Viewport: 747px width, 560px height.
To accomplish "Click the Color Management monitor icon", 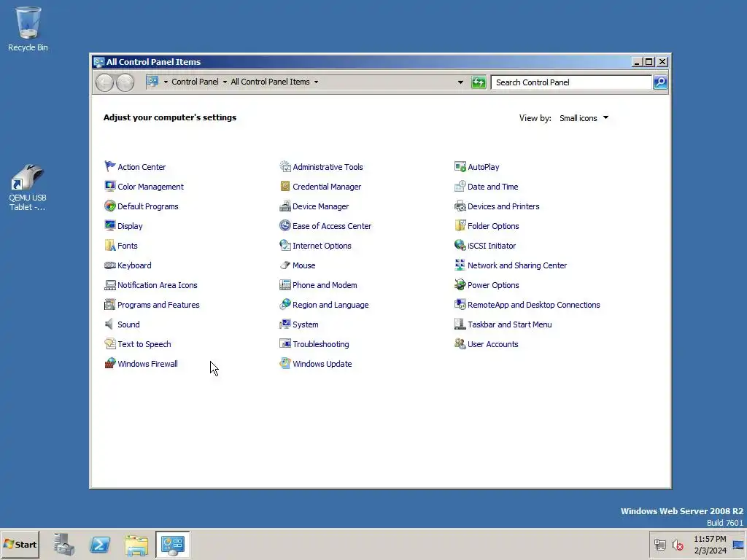I will 110,186.
